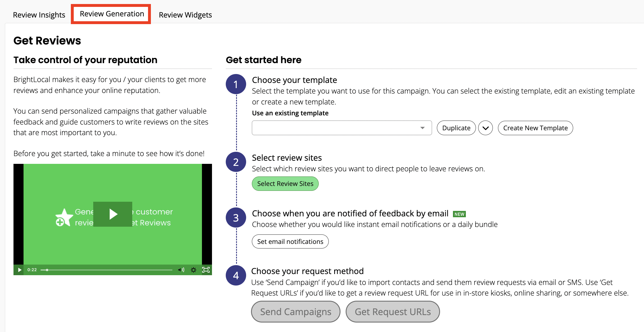Click the video thumbnail star logo
The image size is (644, 332).
click(x=64, y=218)
